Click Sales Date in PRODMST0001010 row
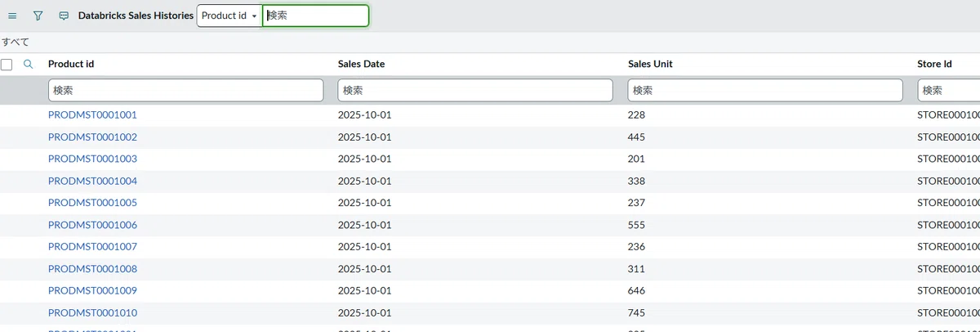The width and height of the screenshot is (980, 332). [x=364, y=313]
